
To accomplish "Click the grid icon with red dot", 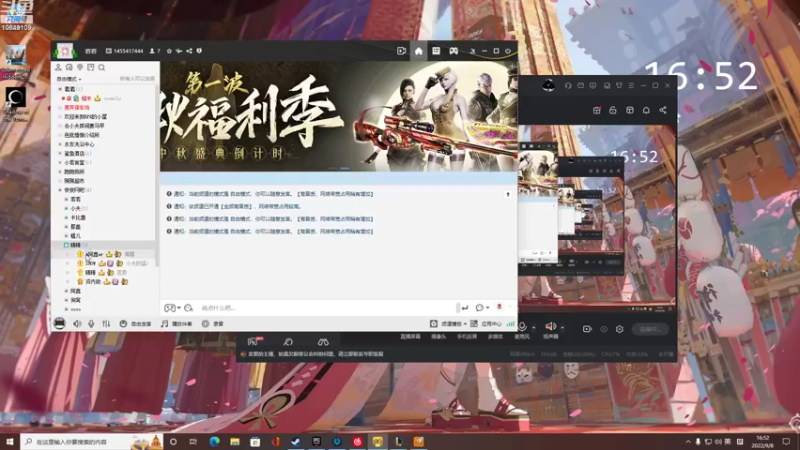I will pyautogui.click(x=596, y=110).
